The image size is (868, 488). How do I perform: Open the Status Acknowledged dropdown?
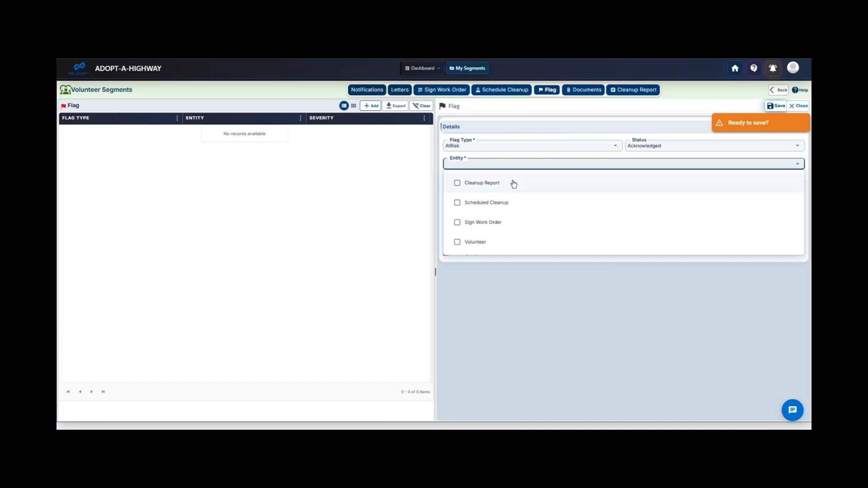pyautogui.click(x=797, y=145)
